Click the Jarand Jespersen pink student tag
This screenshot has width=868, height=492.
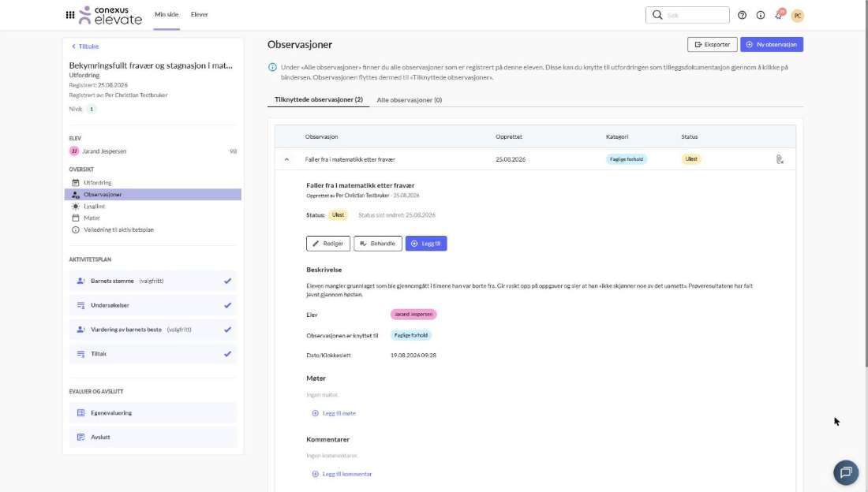pos(413,315)
